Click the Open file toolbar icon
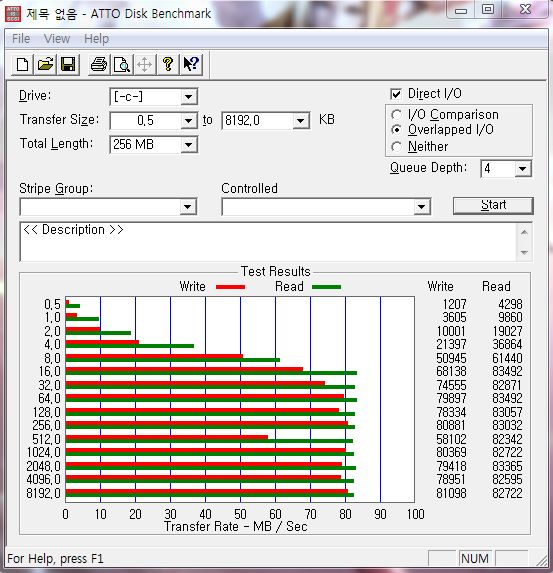This screenshot has width=553, height=573. click(45, 65)
